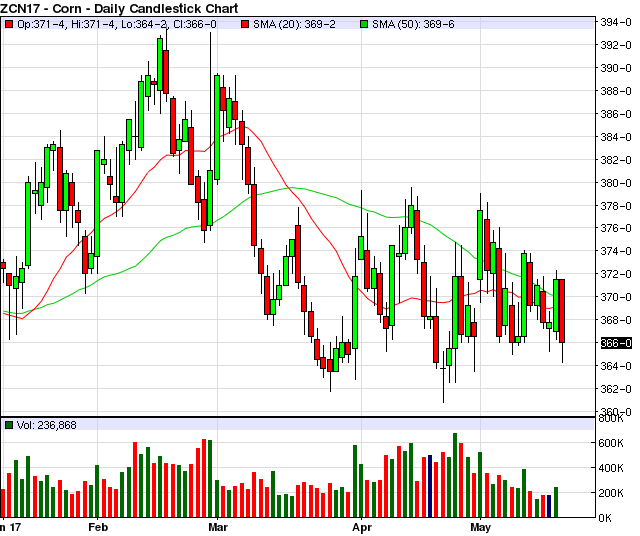Click the 378-0 price axis label

(616, 205)
